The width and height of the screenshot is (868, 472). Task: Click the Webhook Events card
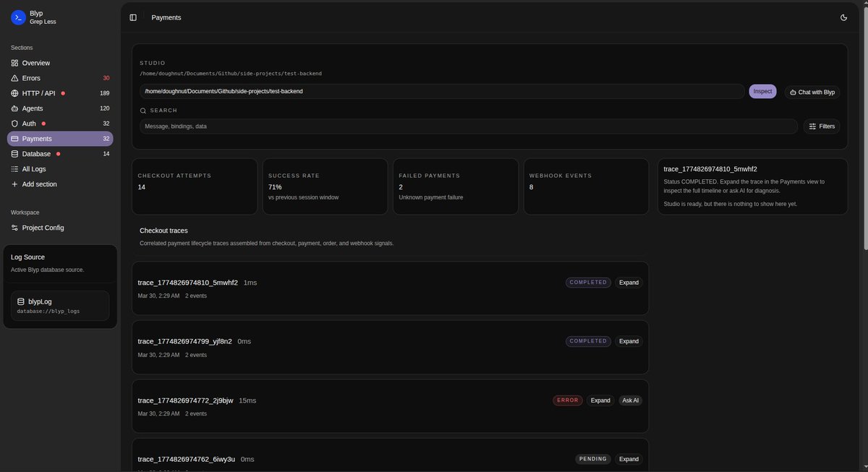tap(586, 186)
